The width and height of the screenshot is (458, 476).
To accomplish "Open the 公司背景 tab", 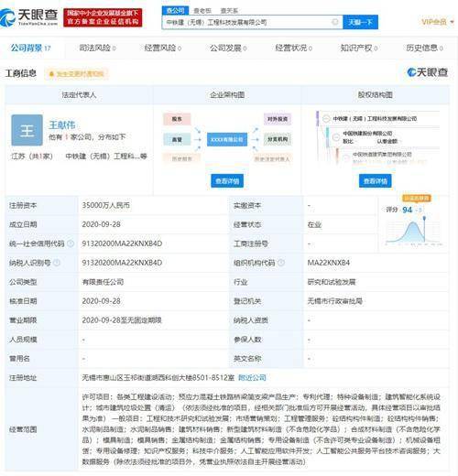I will (x=30, y=48).
